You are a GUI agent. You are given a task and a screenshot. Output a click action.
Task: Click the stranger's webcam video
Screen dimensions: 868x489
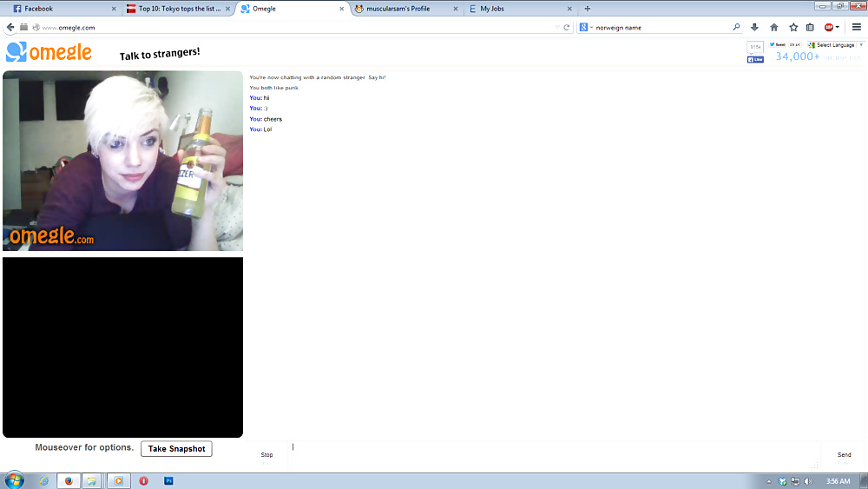123,161
